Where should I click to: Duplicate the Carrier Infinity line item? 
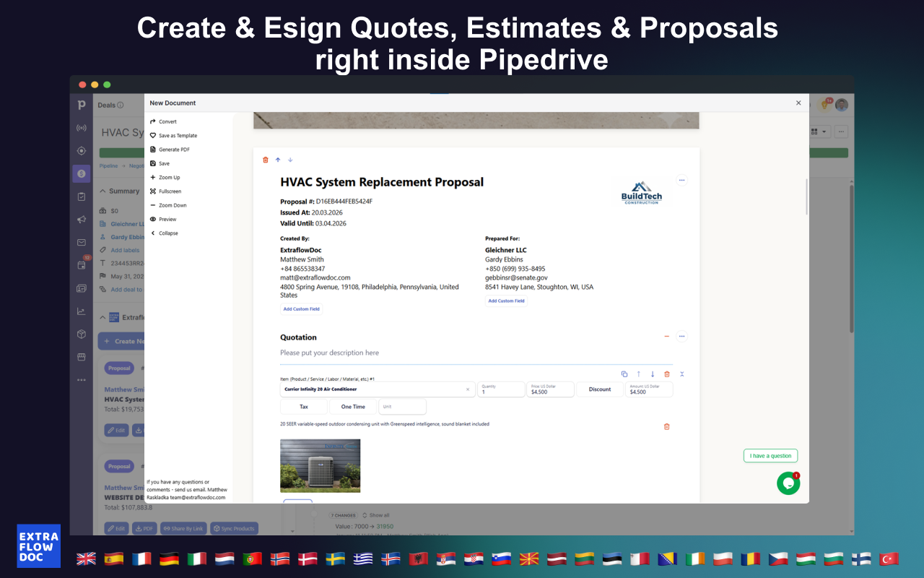pos(624,374)
